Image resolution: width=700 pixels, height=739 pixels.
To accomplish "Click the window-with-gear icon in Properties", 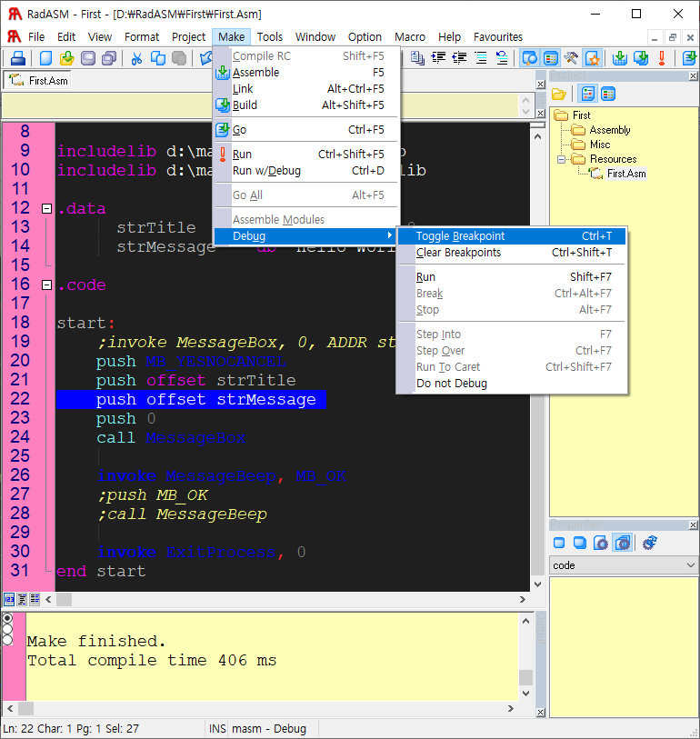I will point(601,543).
